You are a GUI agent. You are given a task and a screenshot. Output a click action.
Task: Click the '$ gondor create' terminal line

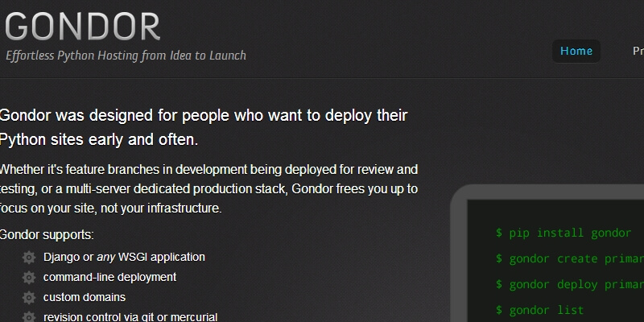click(570, 258)
